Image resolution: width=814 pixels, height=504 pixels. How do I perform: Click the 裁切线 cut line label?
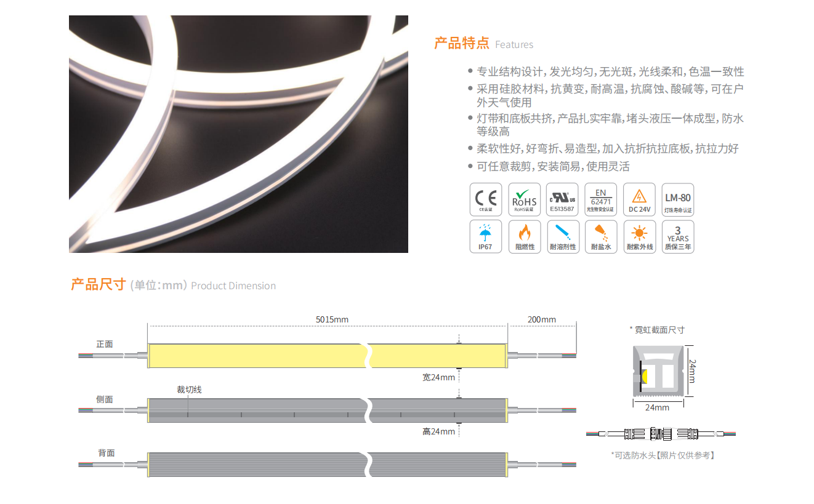(x=189, y=390)
